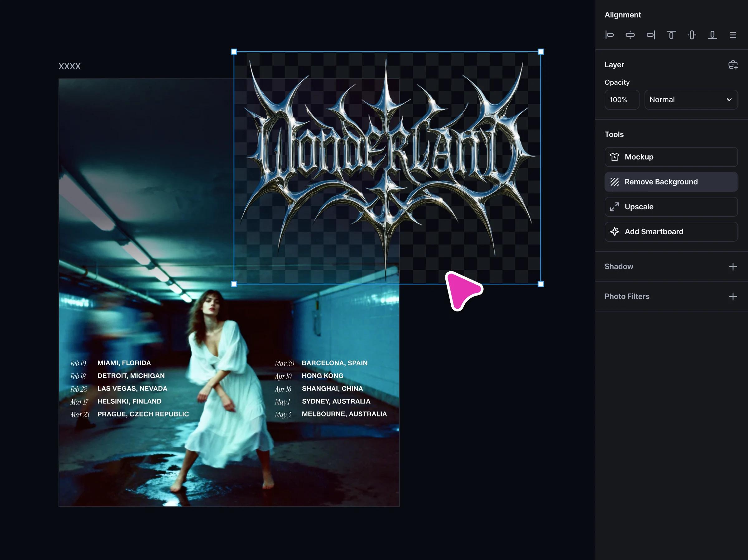Expand the Photo Filters section
This screenshot has width=748, height=560.
733,297
